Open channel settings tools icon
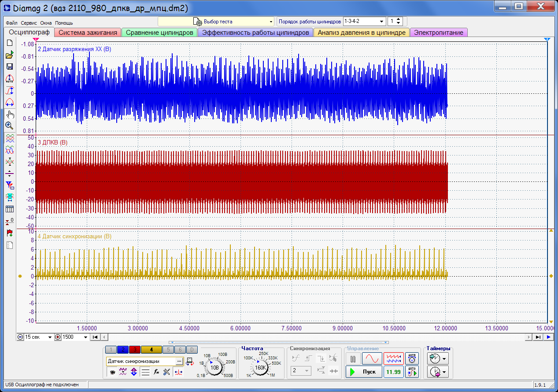 coord(167,372)
